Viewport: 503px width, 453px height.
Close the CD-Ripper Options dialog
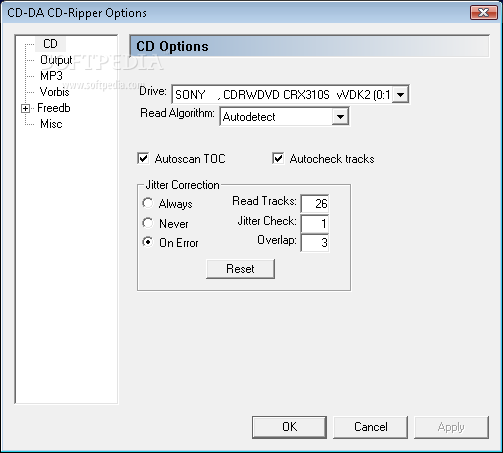click(483, 13)
